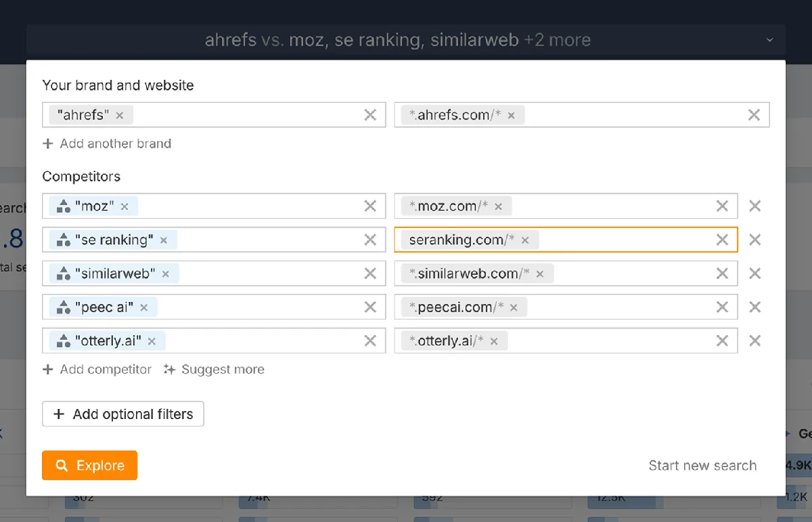Click the moz entity shapes icon
Image resolution: width=812 pixels, height=522 pixels.
(x=64, y=206)
